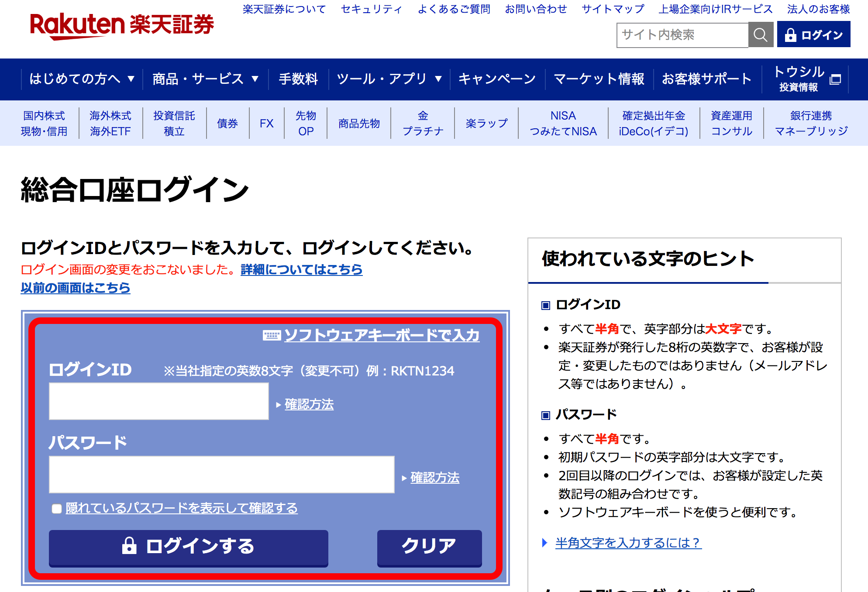Click the 詳細についてはこちら link
Viewport: 868px width, 592px height.
302,270
